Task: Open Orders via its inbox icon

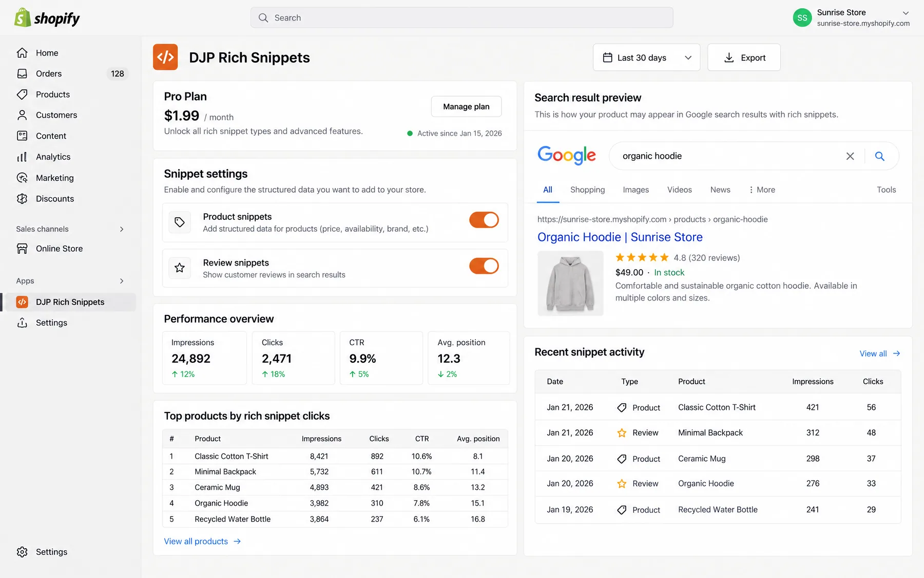Action: click(22, 73)
